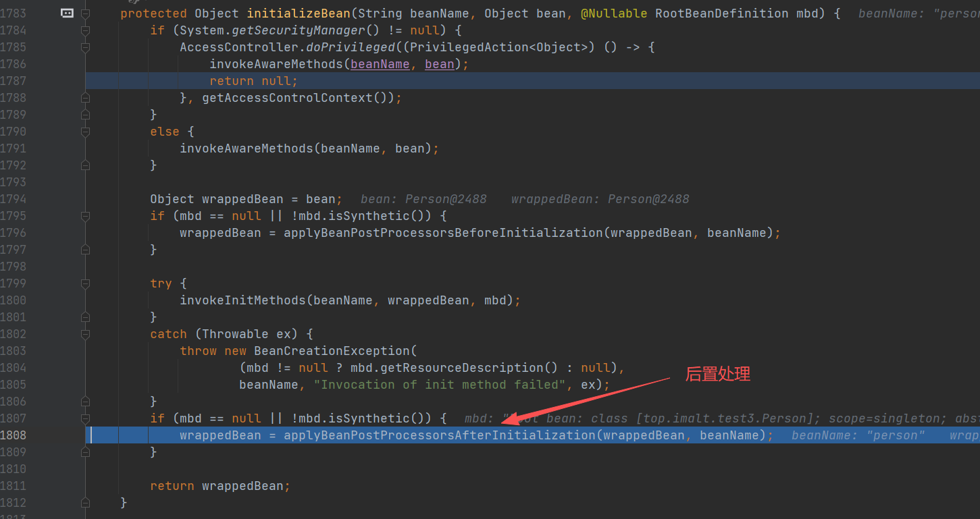Collapse the else block on line 1790
Viewport: 980px width, 519px height.
[x=85, y=132]
